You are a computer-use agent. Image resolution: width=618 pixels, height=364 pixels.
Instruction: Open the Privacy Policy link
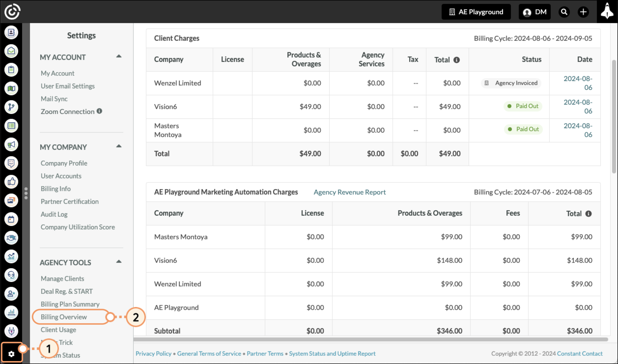154,353
